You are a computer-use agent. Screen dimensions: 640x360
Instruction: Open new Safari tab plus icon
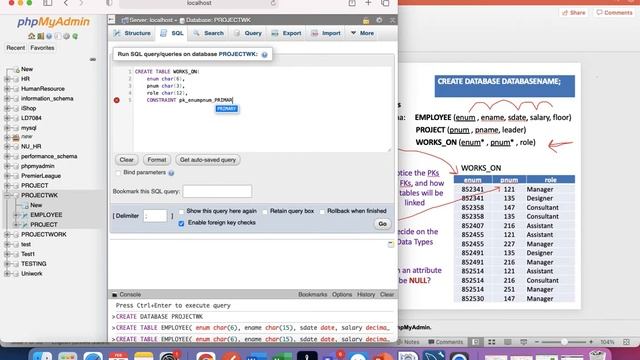pos(369,3)
